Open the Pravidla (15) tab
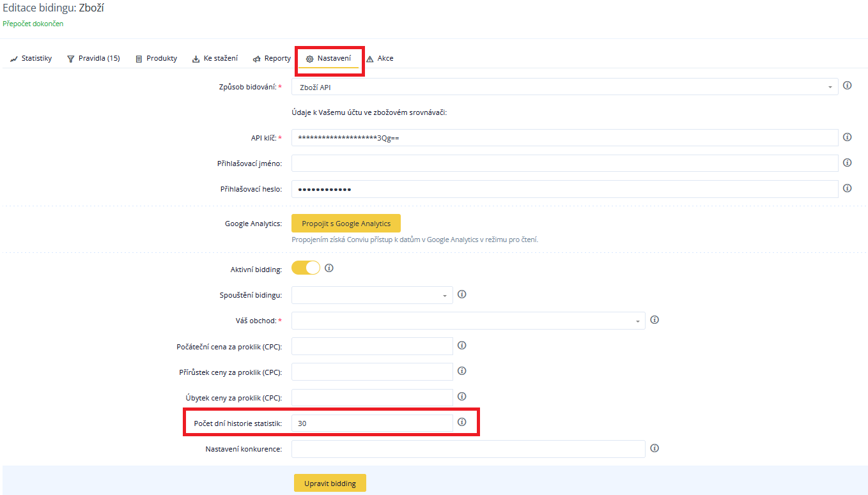 click(x=93, y=58)
